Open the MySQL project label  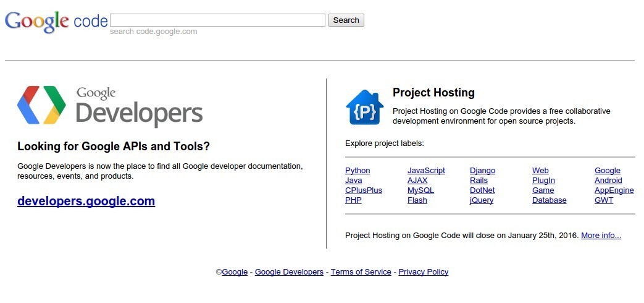(421, 190)
